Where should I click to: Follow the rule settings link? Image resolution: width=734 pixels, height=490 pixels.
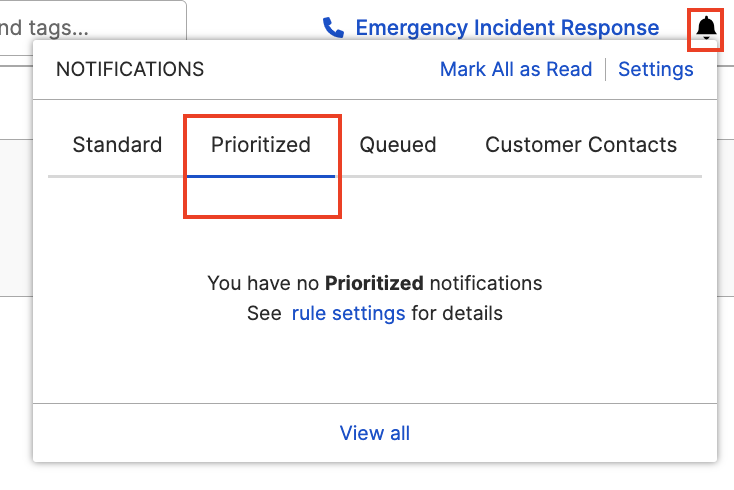pyautogui.click(x=348, y=313)
